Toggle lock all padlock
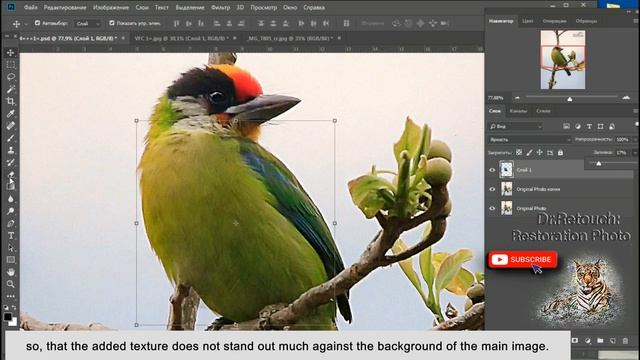Viewport: 640px width, 360px height. (x=560, y=152)
